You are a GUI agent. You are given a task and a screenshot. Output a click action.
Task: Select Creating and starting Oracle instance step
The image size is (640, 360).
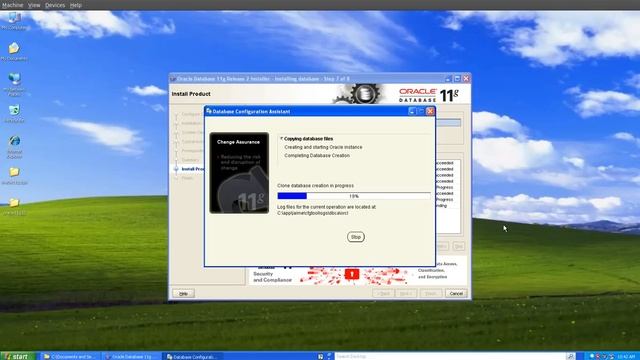tap(323, 147)
